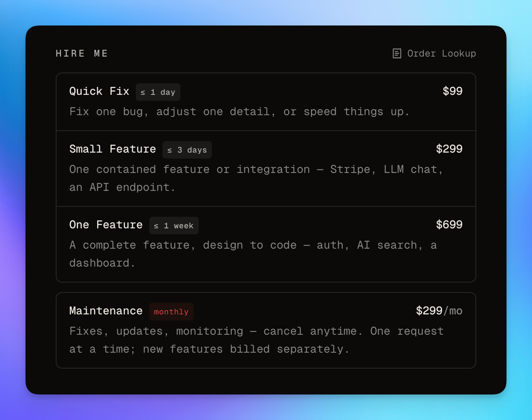Open the Quick Fix description text
Viewport: 532px width, 420px height.
(239, 112)
